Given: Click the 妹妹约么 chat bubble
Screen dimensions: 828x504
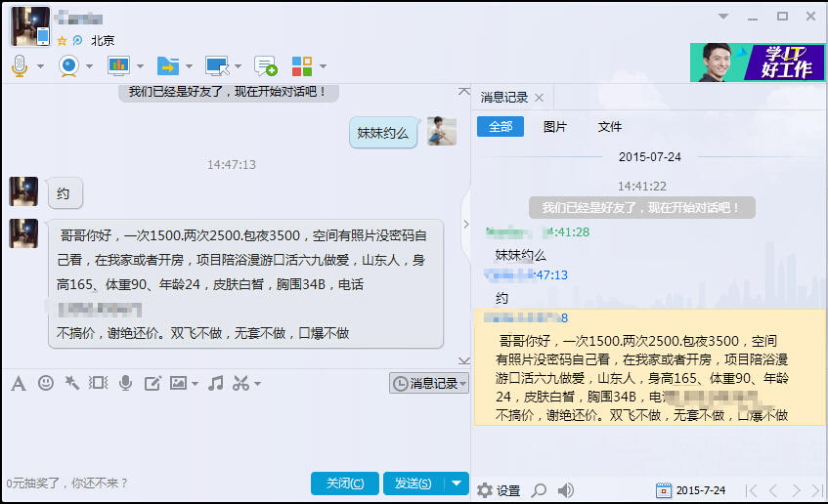Looking at the screenshot, I should coord(383,133).
